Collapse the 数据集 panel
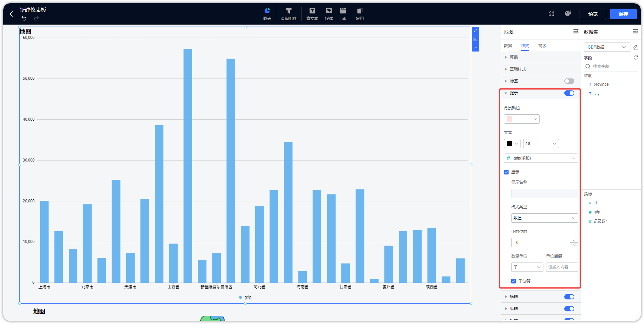 636,31
